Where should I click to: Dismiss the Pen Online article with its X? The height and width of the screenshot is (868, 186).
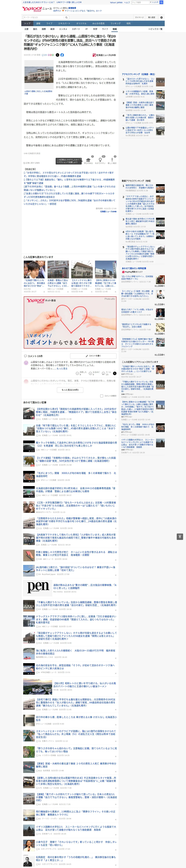116,595
